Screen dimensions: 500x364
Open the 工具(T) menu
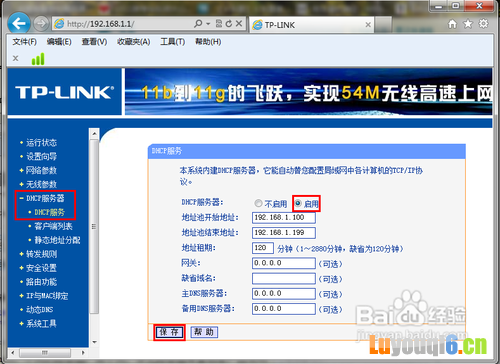coord(173,42)
